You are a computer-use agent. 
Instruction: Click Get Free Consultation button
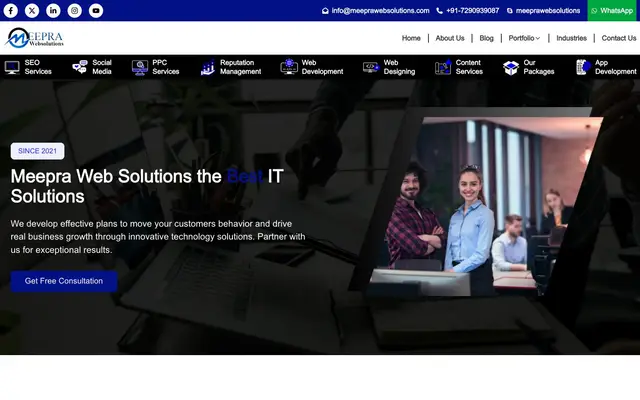point(64,281)
